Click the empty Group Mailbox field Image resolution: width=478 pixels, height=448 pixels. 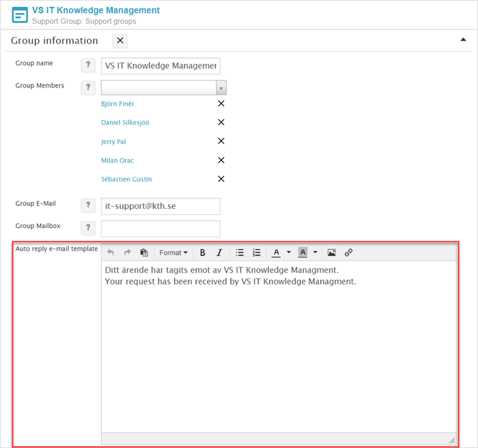point(160,229)
